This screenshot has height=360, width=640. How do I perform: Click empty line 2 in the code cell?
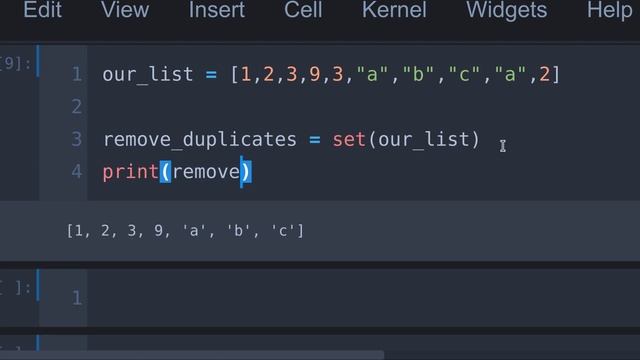[363, 107]
